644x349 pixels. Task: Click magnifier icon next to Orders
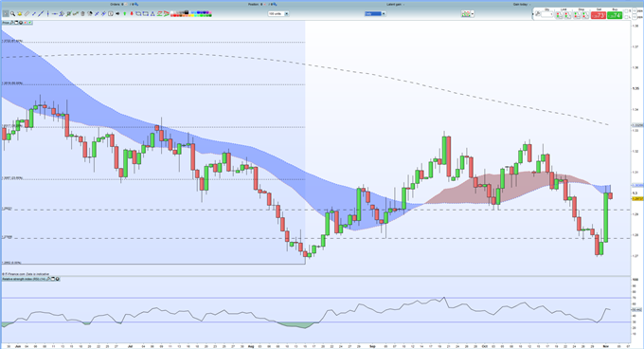point(136,4)
